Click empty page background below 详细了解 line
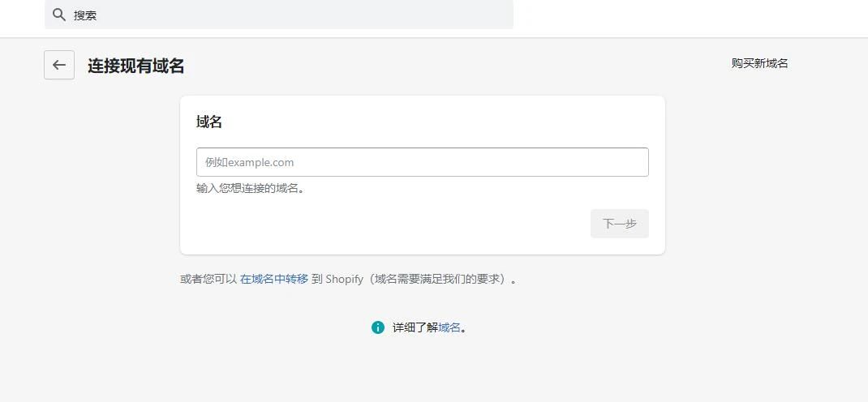Screen dimensions: 868x402 point(422,369)
